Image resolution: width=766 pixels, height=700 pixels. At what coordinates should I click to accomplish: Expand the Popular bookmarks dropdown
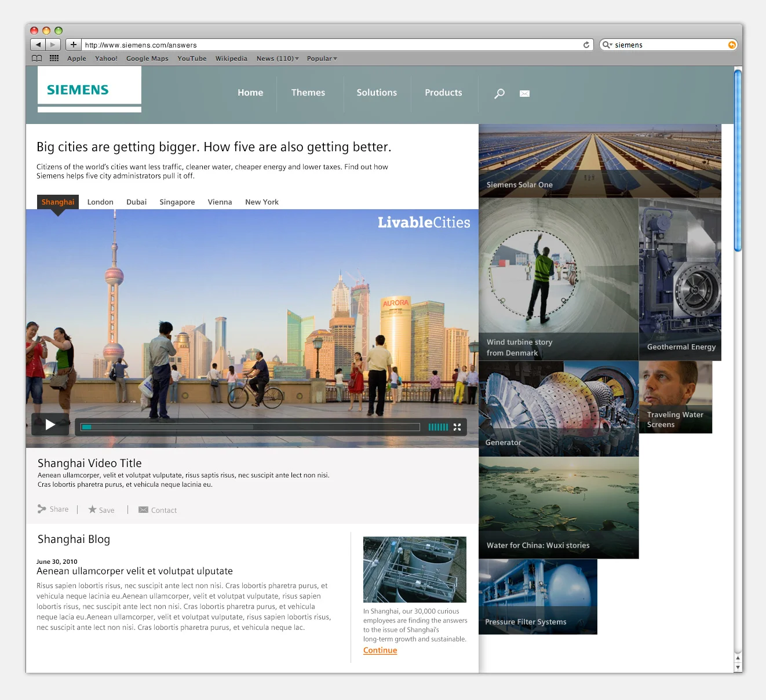(x=322, y=59)
